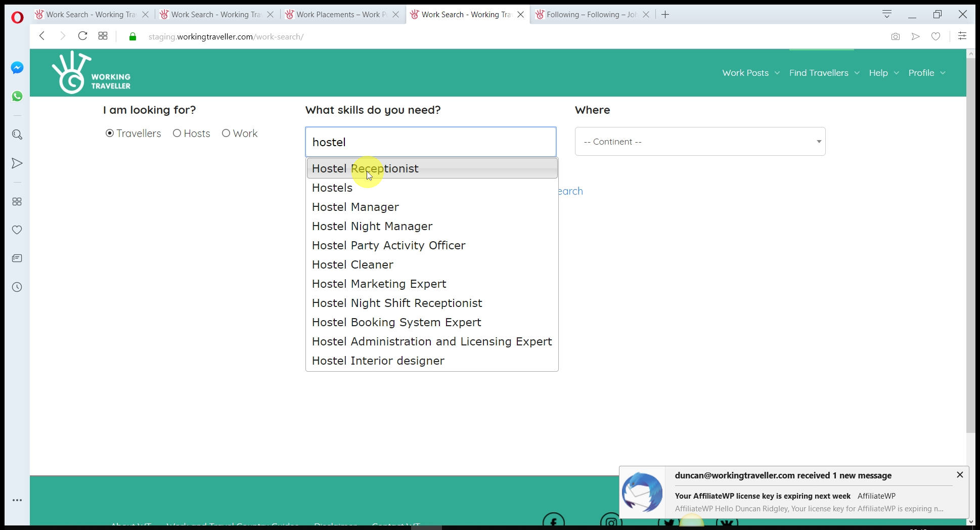Open the Continent dropdown

pyautogui.click(x=700, y=142)
